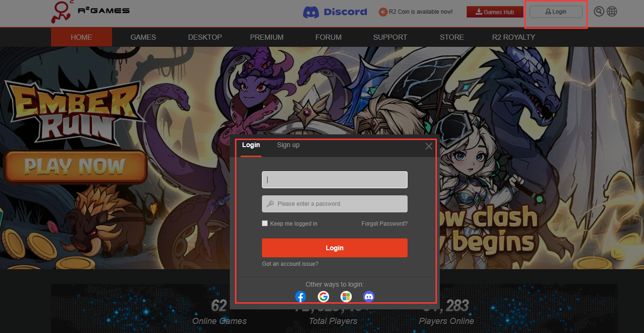Screen dimensions: 644x333
Task: Log in with Facebook icon
Action: pyautogui.click(x=300, y=297)
